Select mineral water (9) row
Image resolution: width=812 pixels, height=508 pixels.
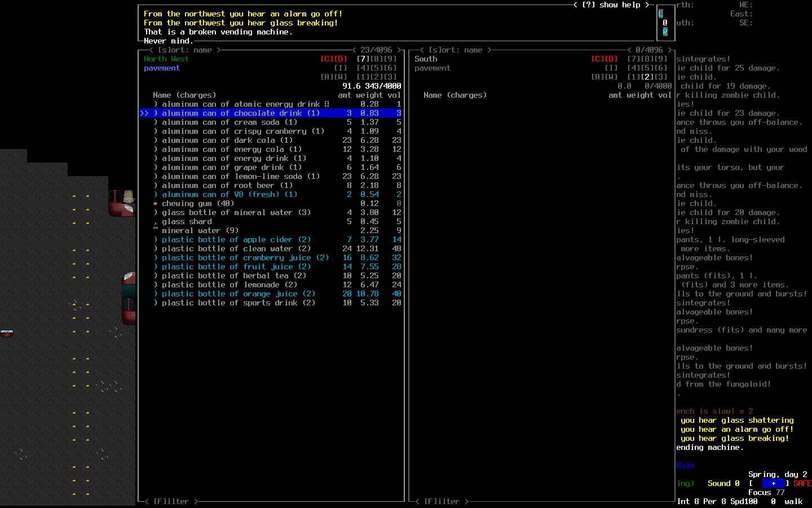(x=271, y=230)
